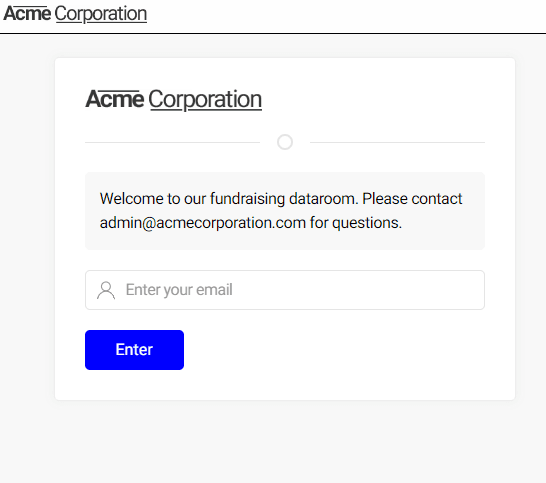Image resolution: width=546 pixels, height=483 pixels.
Task: Click the small circle on the divider
Action: (285, 142)
